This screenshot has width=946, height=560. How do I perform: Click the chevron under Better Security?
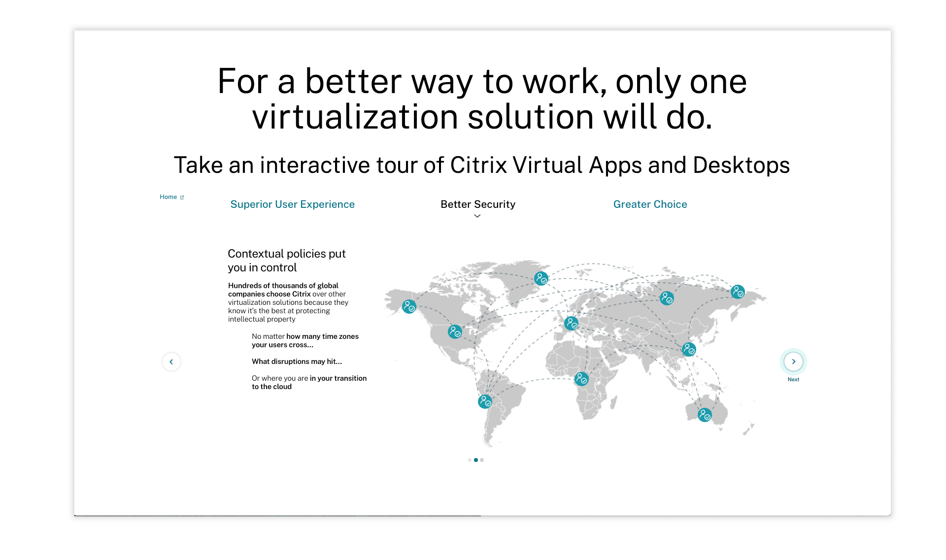point(477,216)
